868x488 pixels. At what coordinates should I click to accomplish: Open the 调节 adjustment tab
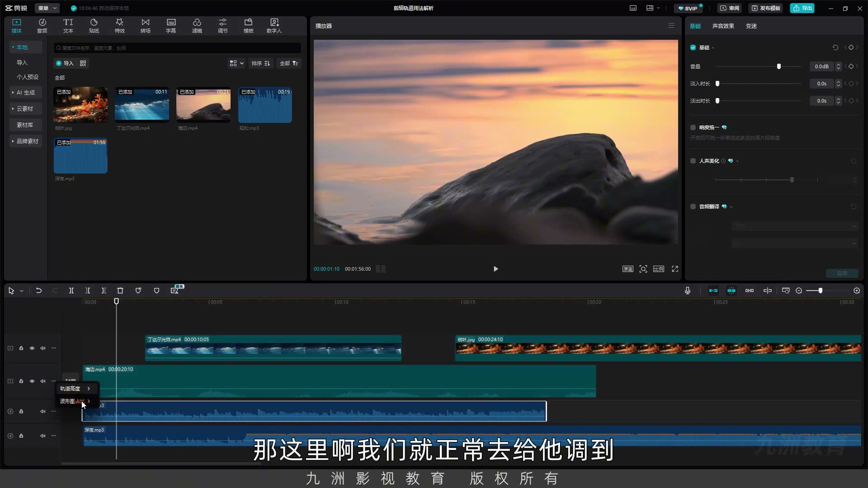[222, 26]
